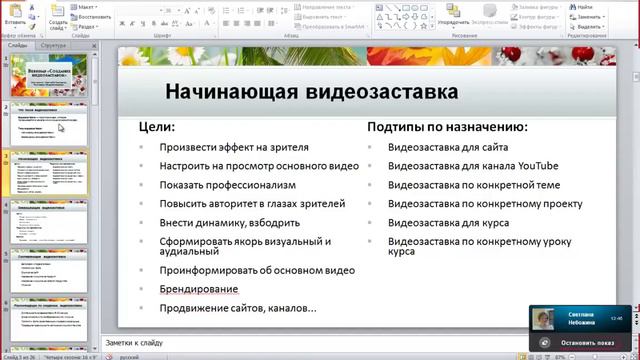Select the five-point star shape

tap(424, 26)
